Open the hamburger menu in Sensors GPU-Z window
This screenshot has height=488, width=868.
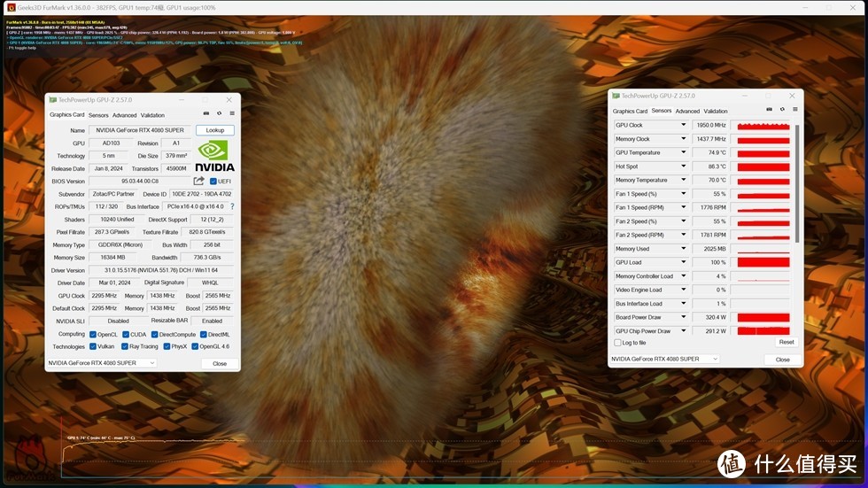pyautogui.click(x=795, y=110)
